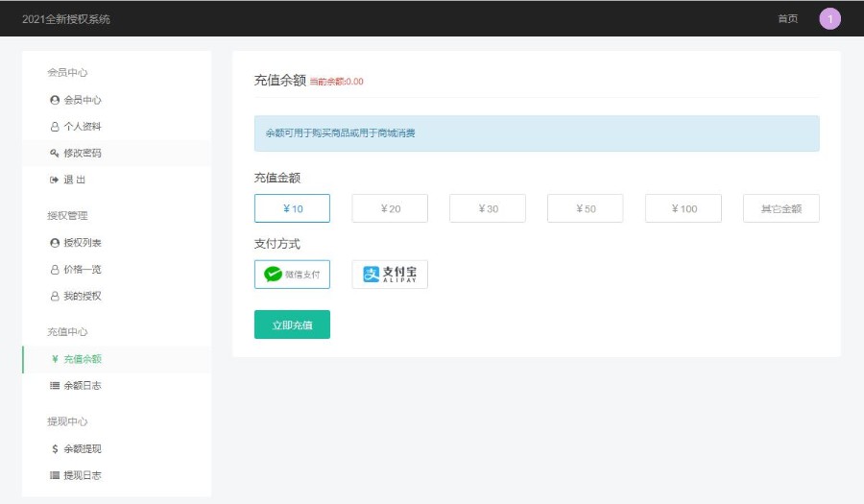
Task: Open 我的授权 in the sidebar menu
Action: point(82,297)
